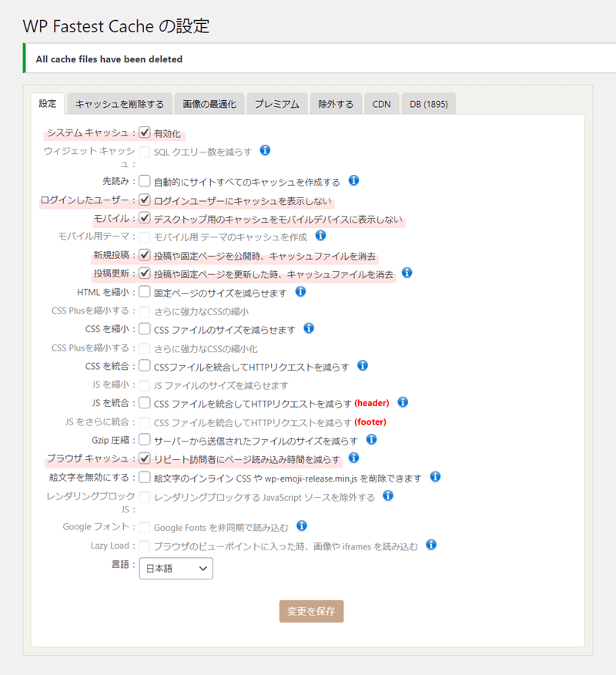Click disabled Google フォント checkbox
616x675 pixels.
[x=145, y=527]
